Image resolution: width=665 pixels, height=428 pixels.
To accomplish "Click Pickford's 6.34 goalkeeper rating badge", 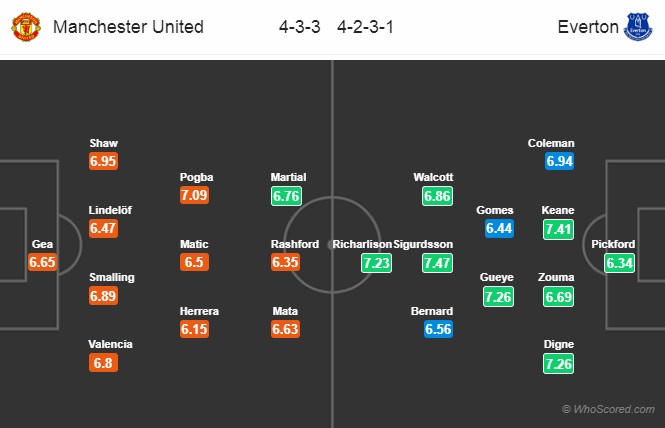I will click(620, 263).
